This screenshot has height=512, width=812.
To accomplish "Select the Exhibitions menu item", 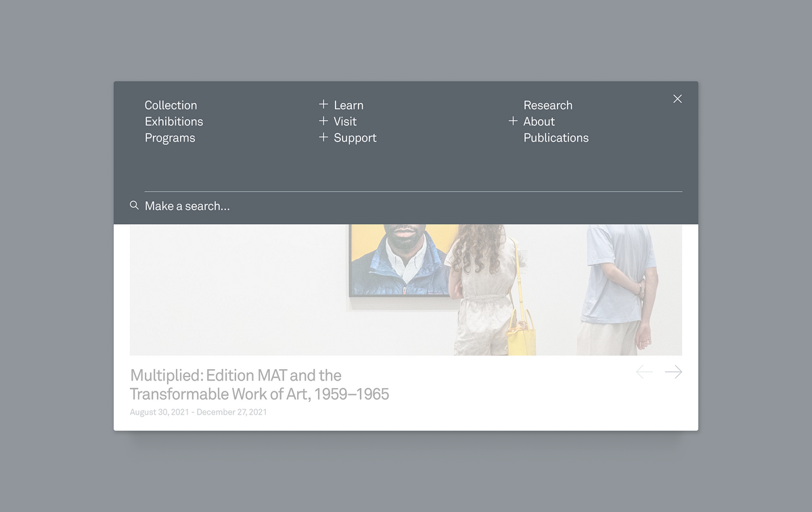I will (174, 121).
